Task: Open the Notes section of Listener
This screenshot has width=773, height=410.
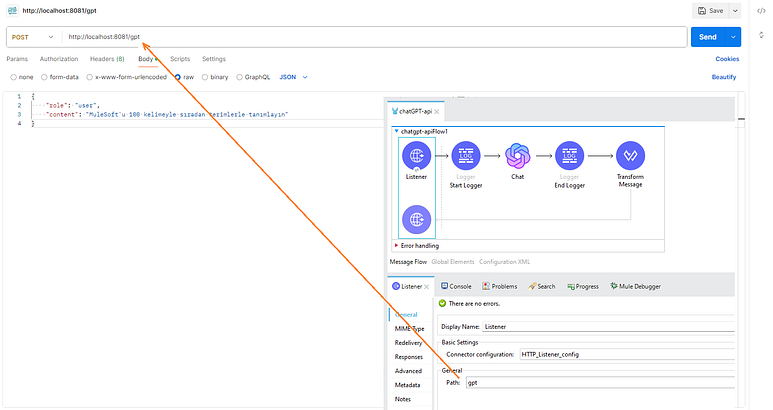Action: click(x=403, y=399)
